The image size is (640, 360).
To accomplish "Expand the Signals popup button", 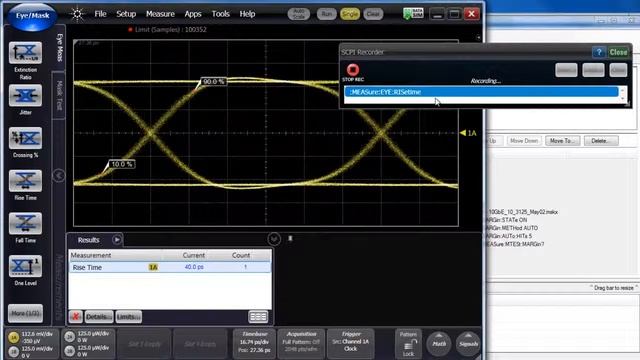I will [468, 344].
